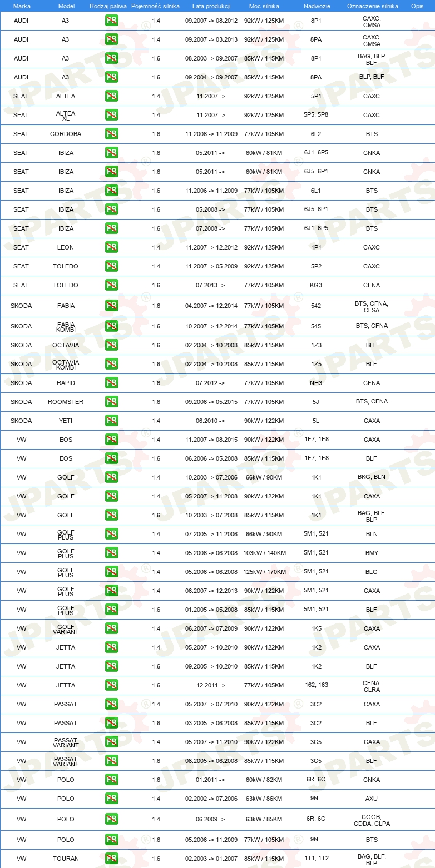Click the fuel icon in VW POLO 9N_ BTS row
435x868 pixels.
click(111, 840)
